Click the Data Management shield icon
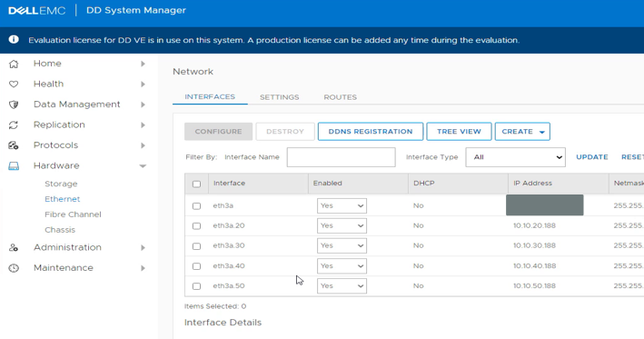 pos(14,105)
